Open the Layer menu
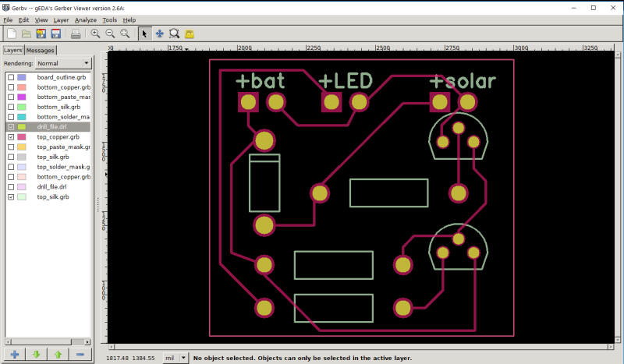624x364 pixels. [61, 19]
